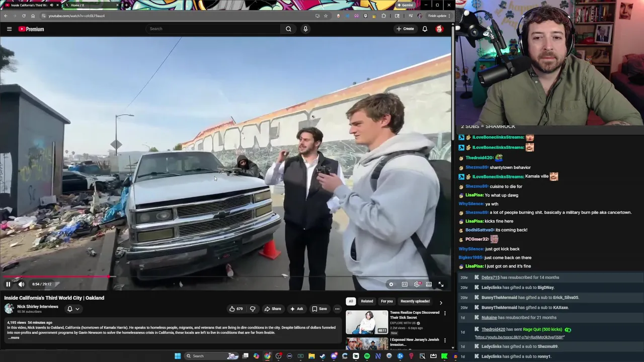
Task: Open the YouTube hamburger guide menu
Action: [9, 29]
